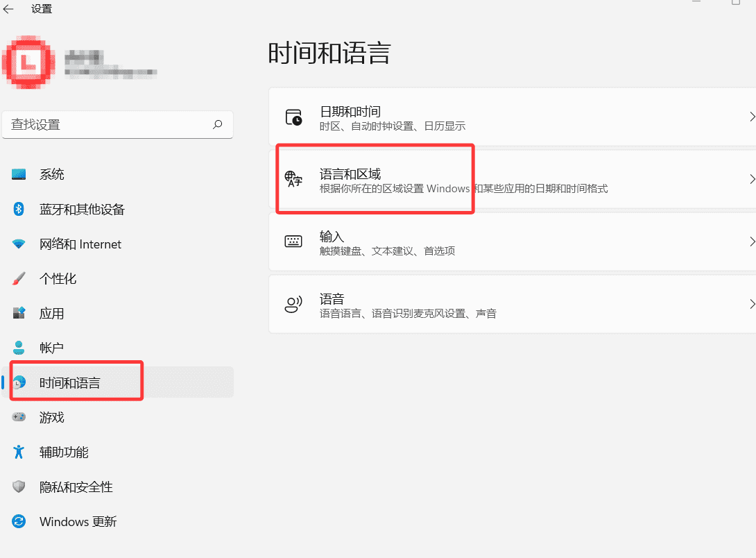Click the 帐户 person icon
The width and height of the screenshot is (756, 558).
tap(19, 348)
